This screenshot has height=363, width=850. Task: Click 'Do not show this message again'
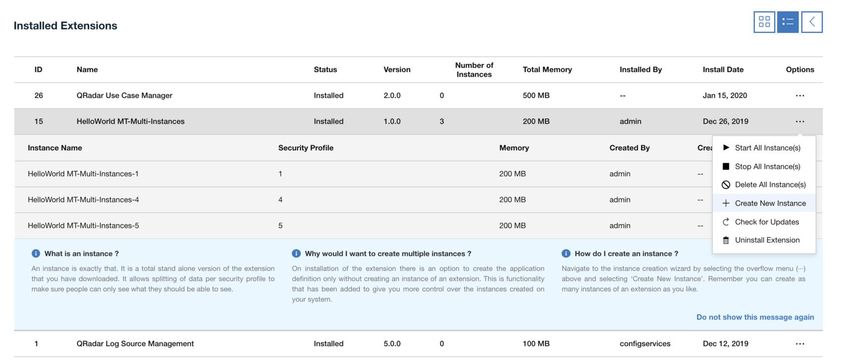point(755,317)
